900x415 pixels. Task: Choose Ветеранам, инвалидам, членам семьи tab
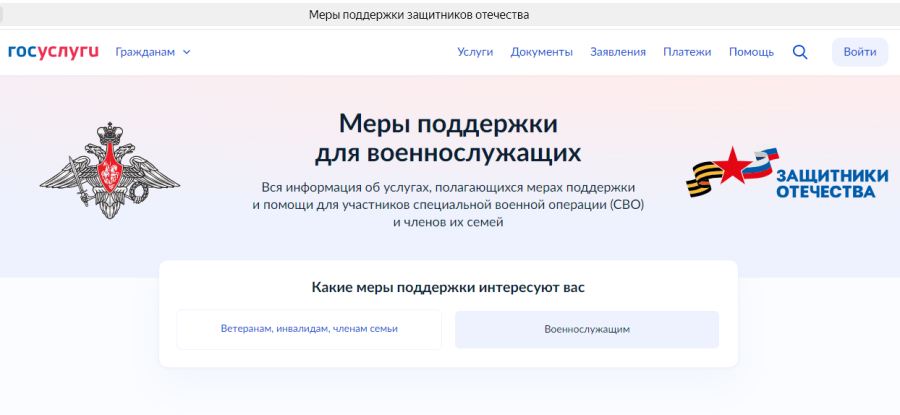pyautogui.click(x=309, y=329)
